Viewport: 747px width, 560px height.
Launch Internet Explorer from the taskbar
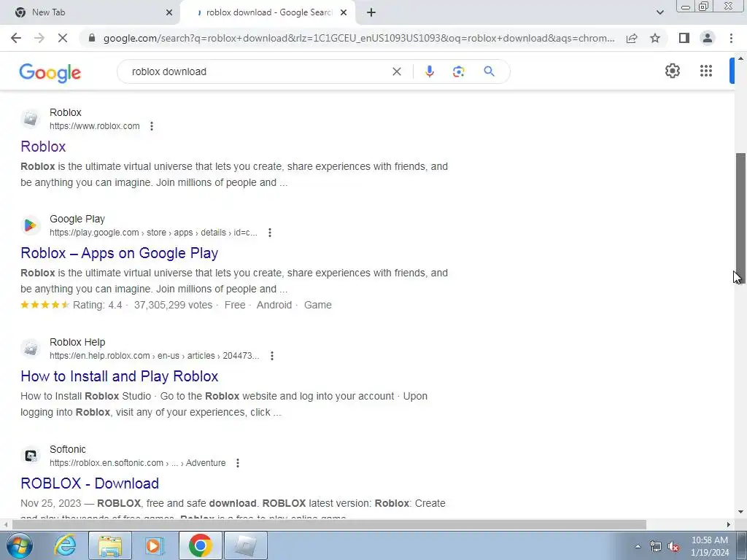click(65, 545)
